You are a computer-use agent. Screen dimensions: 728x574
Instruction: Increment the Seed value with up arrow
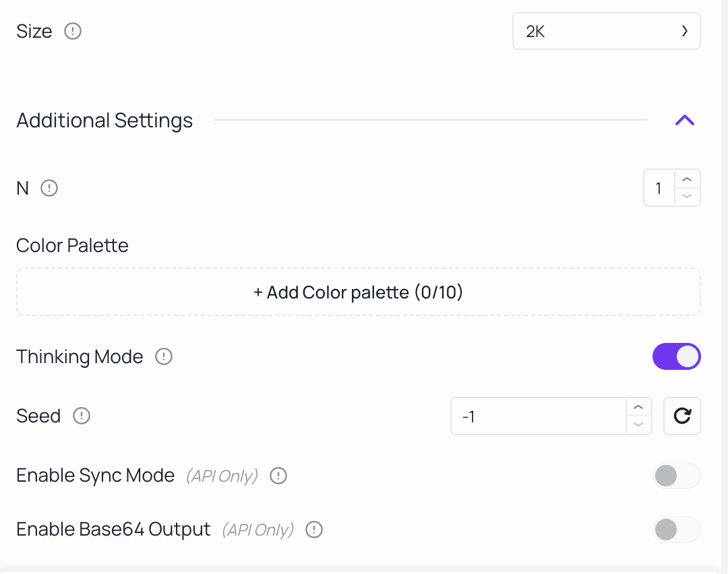tap(638, 408)
